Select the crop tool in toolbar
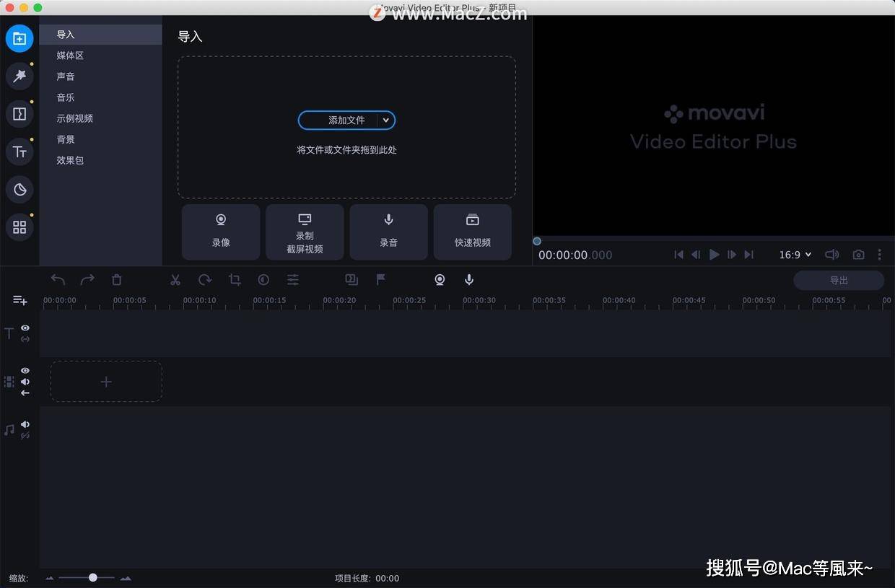This screenshot has width=895, height=588. [x=235, y=280]
